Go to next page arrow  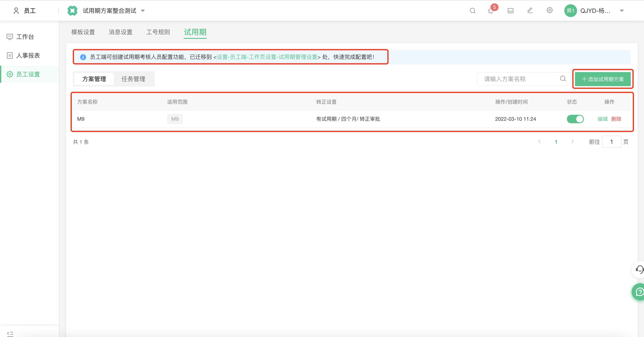[x=572, y=142]
